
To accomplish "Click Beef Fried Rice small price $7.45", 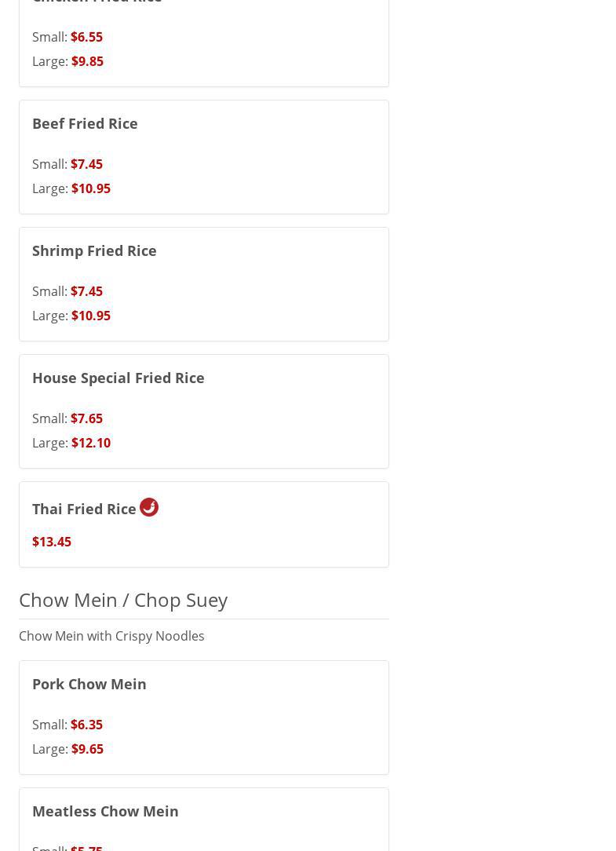I will [86, 164].
